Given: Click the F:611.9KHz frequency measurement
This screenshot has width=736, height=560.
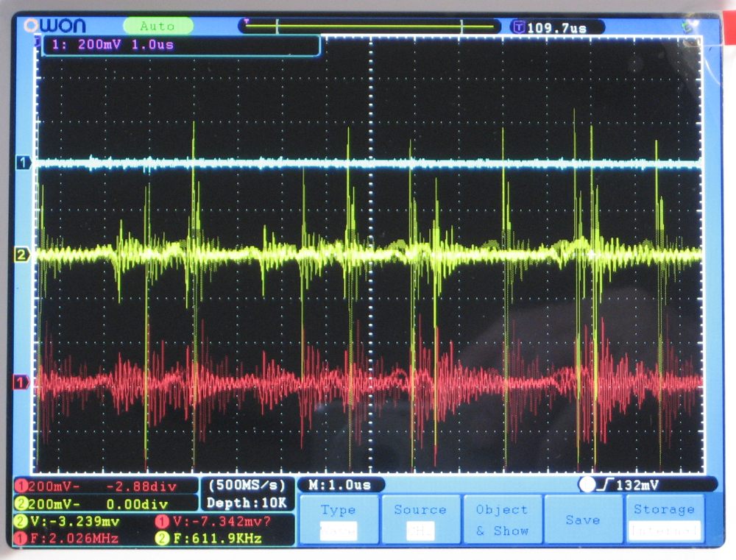Looking at the screenshot, I should (x=217, y=539).
